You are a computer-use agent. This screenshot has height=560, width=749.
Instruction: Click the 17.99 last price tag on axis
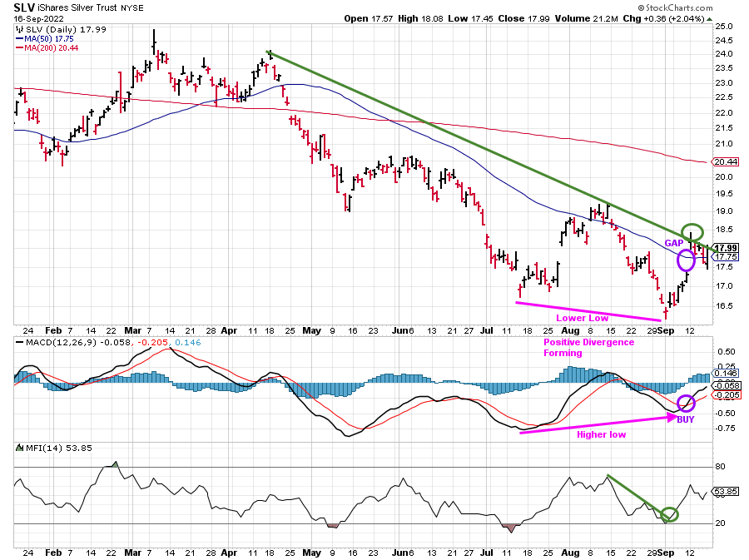(727, 248)
